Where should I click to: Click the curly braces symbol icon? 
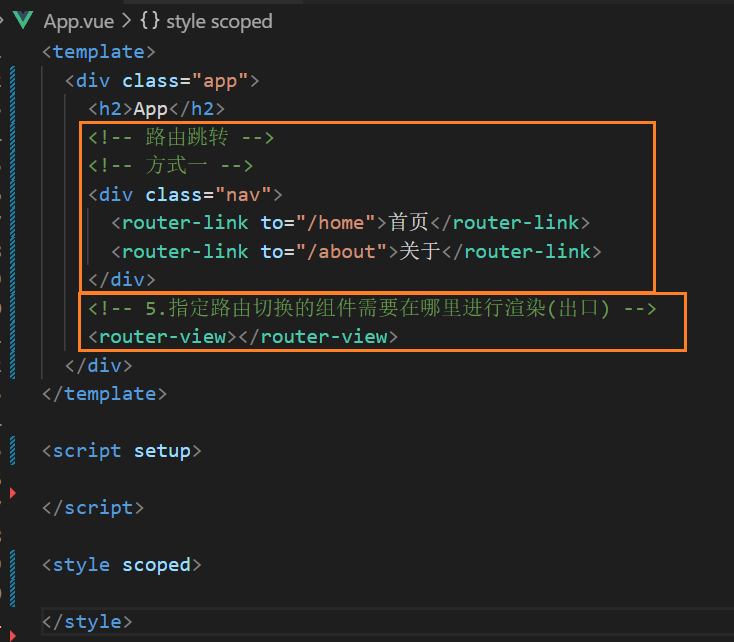click(x=150, y=21)
